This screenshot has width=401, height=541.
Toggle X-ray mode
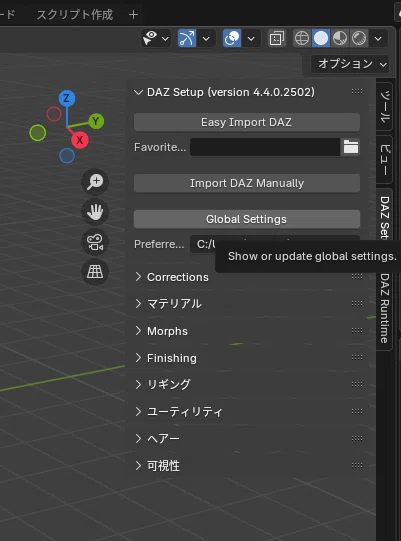(x=276, y=38)
